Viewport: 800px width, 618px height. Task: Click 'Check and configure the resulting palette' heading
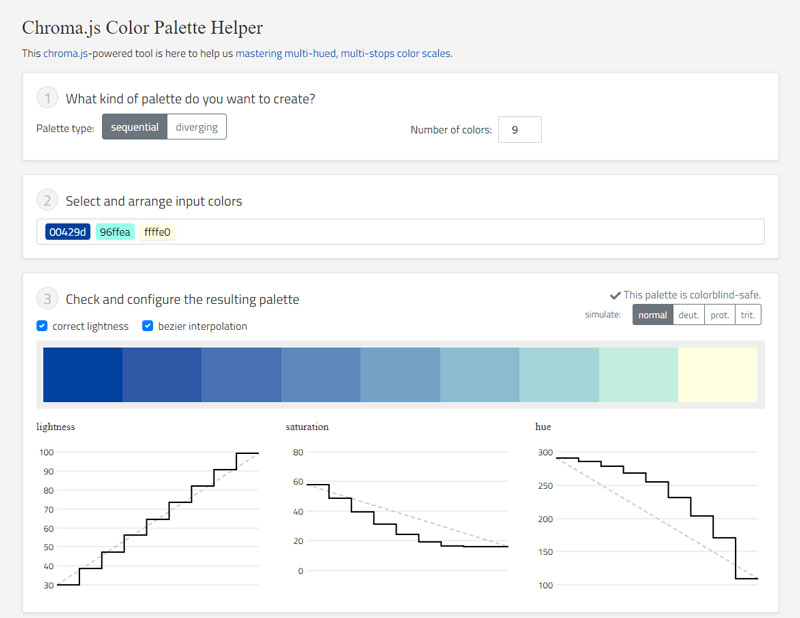182,299
